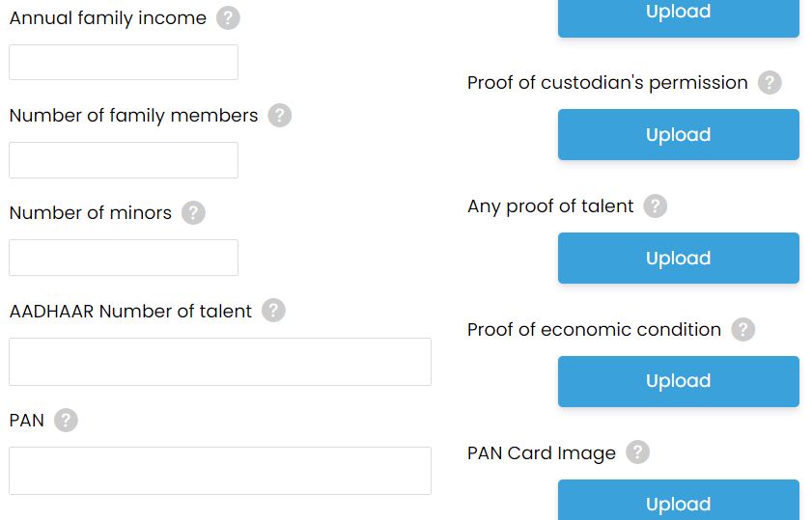
Task: Focus the AADHAAR Number of talent box
Action: [220, 362]
